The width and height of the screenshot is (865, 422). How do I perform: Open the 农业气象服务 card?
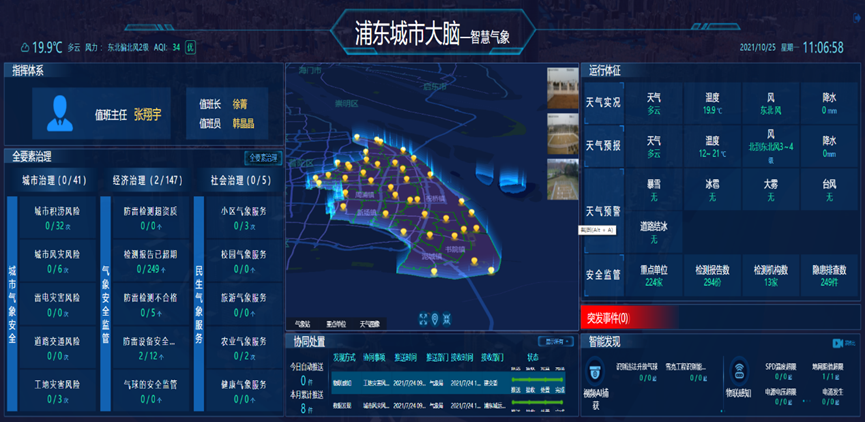(x=244, y=348)
